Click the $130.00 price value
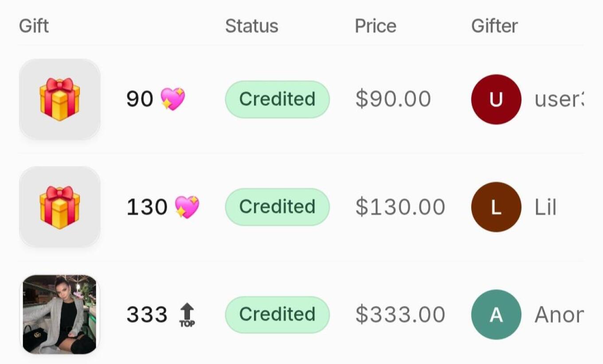 (400, 207)
